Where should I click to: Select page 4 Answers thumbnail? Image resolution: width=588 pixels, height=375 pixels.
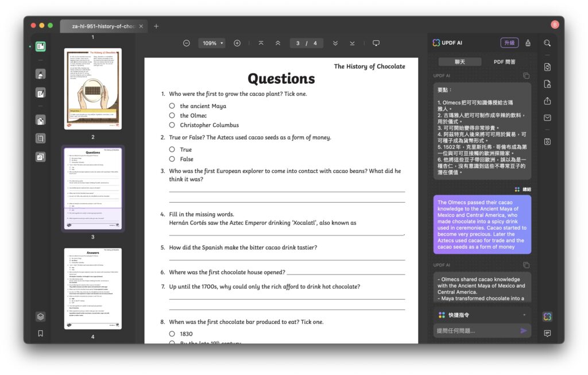[x=93, y=289]
